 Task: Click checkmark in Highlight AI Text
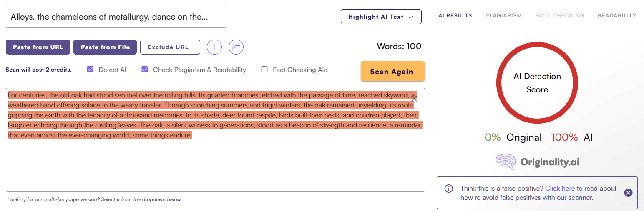click(x=411, y=17)
